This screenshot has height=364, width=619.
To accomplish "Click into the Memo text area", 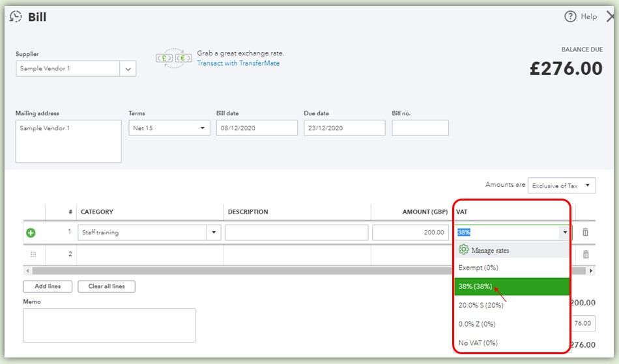I will (109, 326).
